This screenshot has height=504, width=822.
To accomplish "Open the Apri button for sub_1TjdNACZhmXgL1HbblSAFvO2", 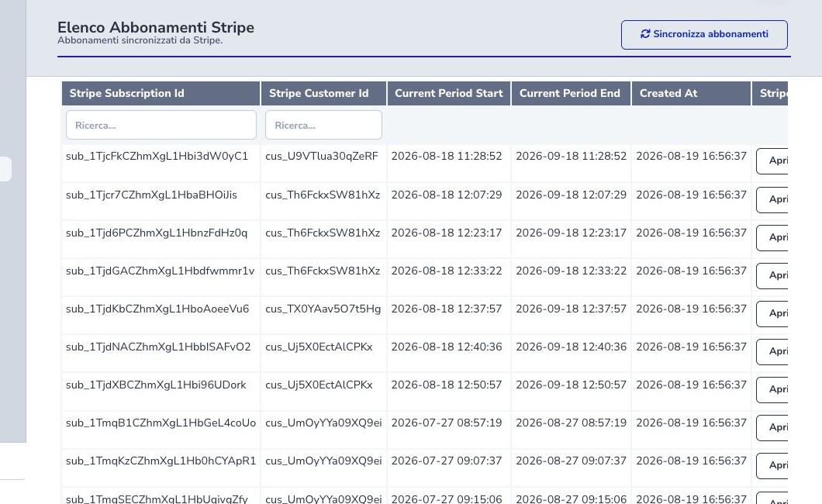I will tap(772, 351).
